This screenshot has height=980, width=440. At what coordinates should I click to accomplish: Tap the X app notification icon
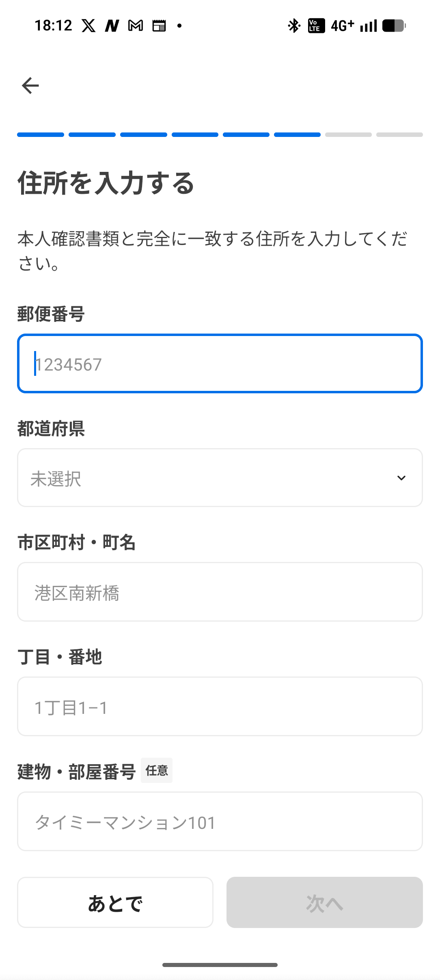[88, 26]
